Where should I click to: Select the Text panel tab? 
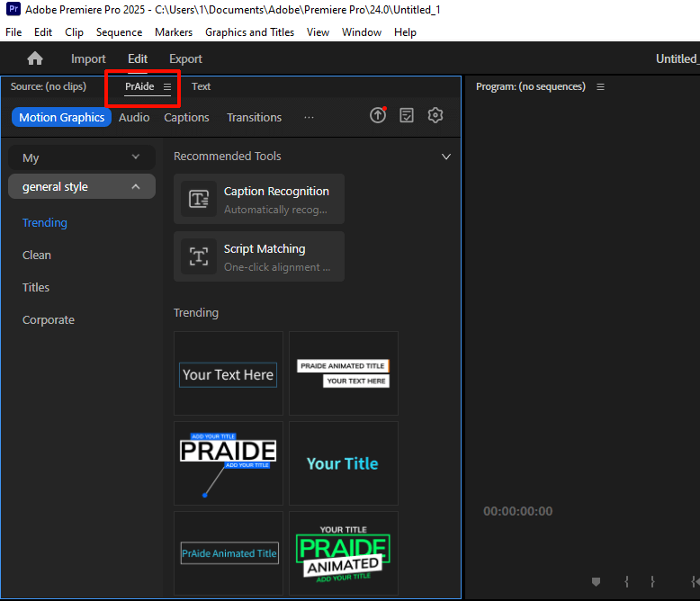[201, 86]
